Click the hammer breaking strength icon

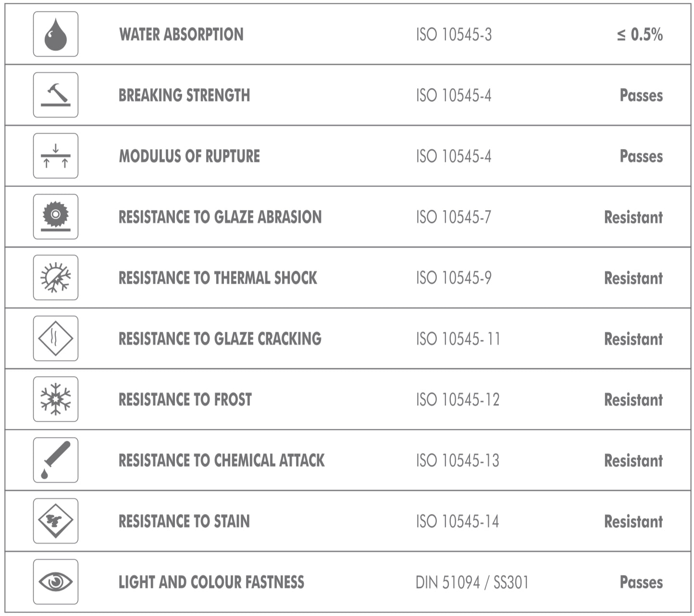pos(55,95)
